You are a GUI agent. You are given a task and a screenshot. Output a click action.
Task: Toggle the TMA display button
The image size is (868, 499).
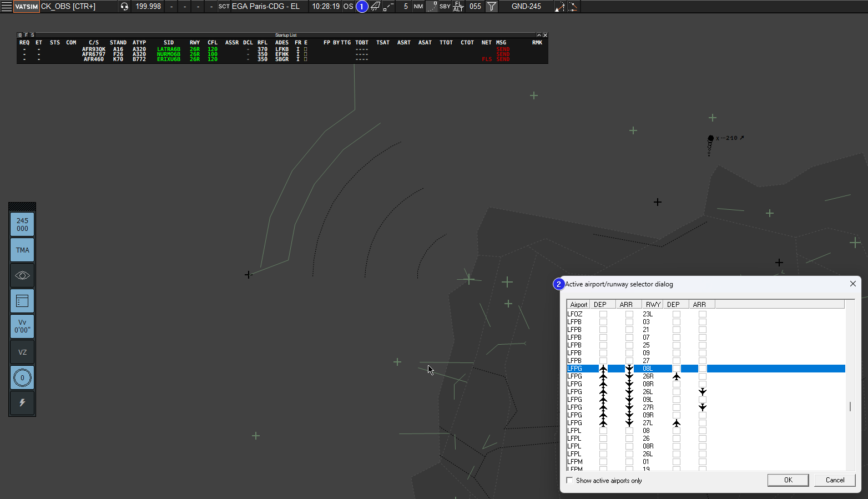(22, 250)
